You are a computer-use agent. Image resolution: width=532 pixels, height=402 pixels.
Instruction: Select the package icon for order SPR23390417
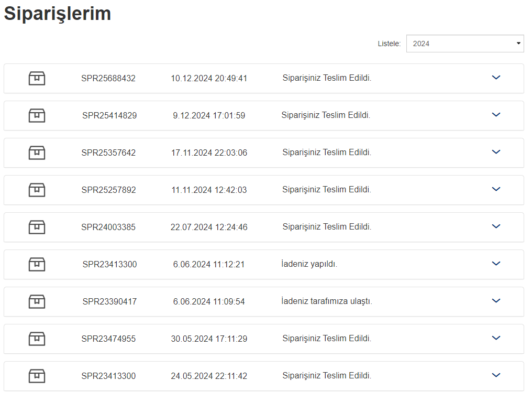click(x=37, y=301)
